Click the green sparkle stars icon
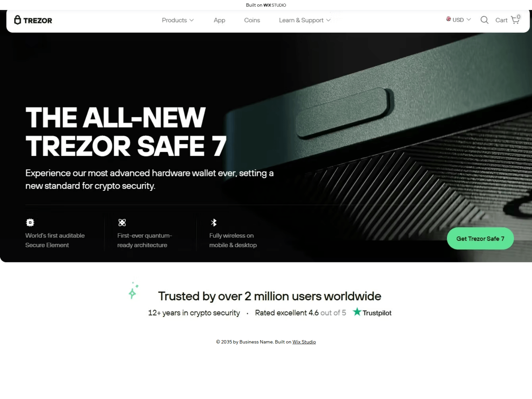Screen dimensions: 532x399 133,290
